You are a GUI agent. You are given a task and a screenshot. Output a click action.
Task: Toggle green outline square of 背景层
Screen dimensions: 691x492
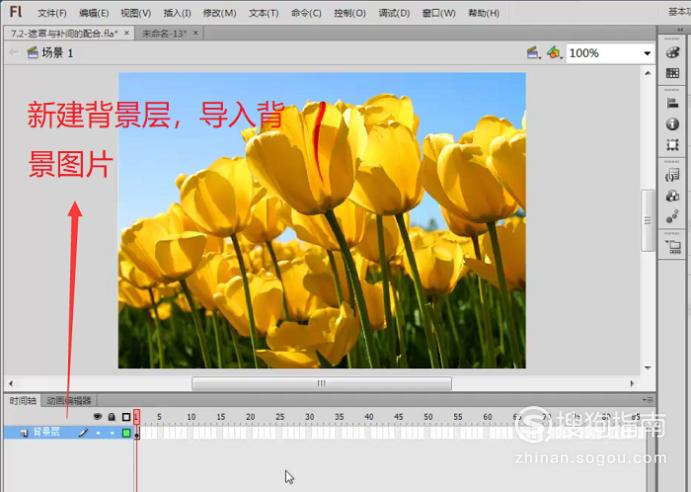point(126,433)
